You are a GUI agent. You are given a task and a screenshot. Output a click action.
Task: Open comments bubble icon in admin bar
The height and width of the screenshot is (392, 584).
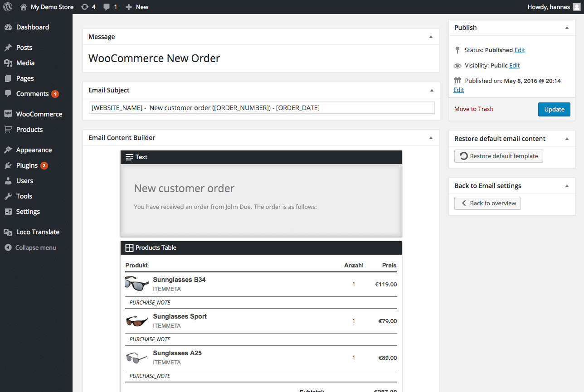(107, 7)
